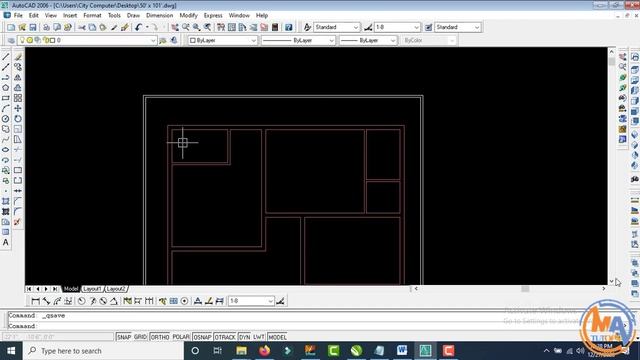Click the command line input field

(x=314, y=326)
